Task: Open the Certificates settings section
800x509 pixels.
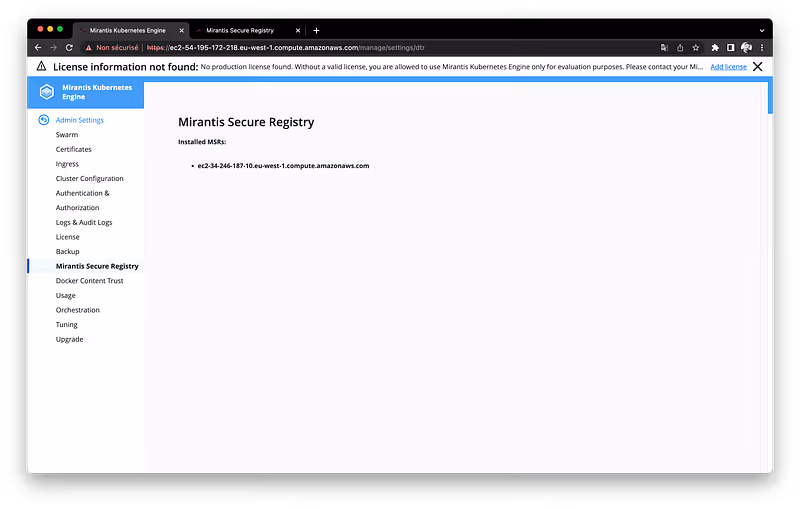Action: 73,149
